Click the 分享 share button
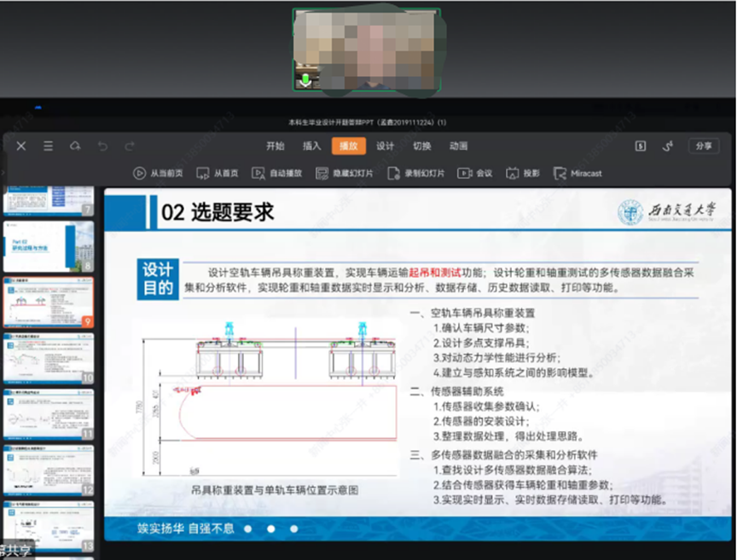Viewport: 737px width, 560px height. (x=704, y=146)
